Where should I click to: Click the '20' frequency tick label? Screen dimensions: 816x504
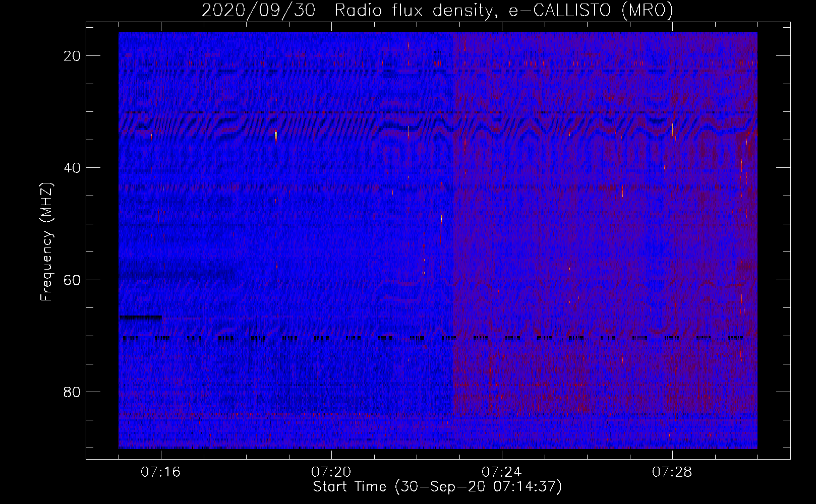point(73,56)
